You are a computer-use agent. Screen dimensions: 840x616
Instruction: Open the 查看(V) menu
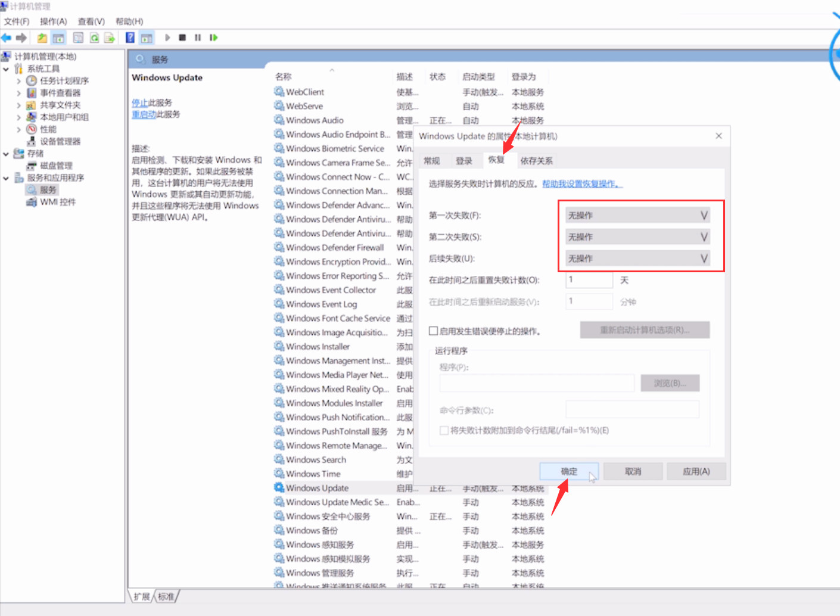(91, 21)
